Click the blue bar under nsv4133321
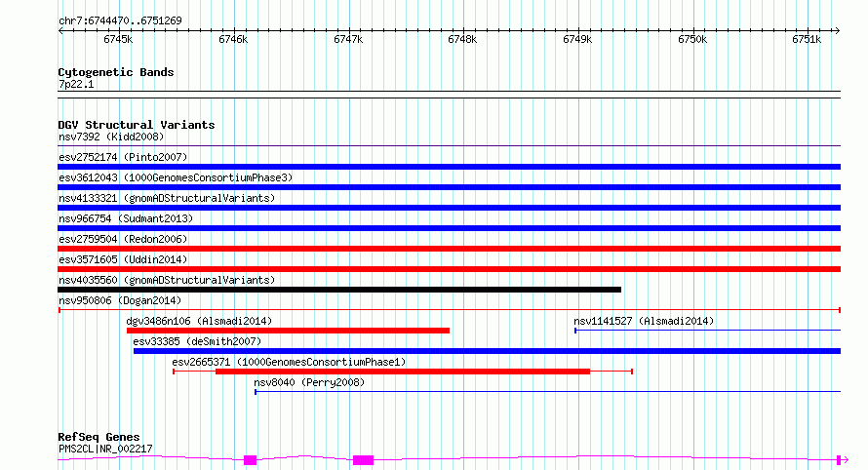868x470 pixels. coord(449,208)
